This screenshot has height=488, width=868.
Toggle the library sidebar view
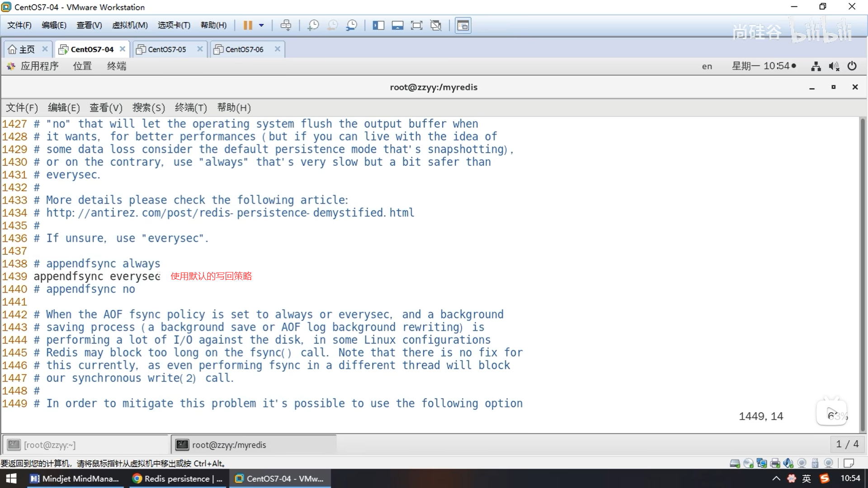tap(378, 25)
